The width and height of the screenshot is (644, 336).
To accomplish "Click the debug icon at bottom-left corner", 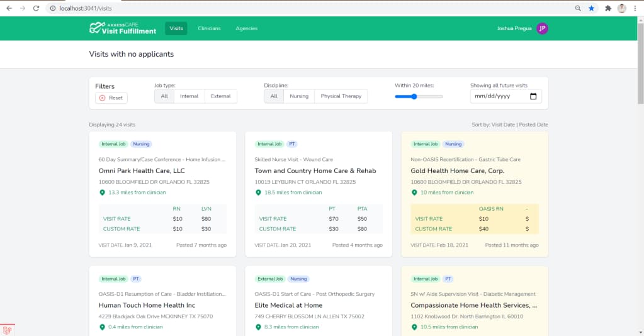I will [x=7, y=330].
